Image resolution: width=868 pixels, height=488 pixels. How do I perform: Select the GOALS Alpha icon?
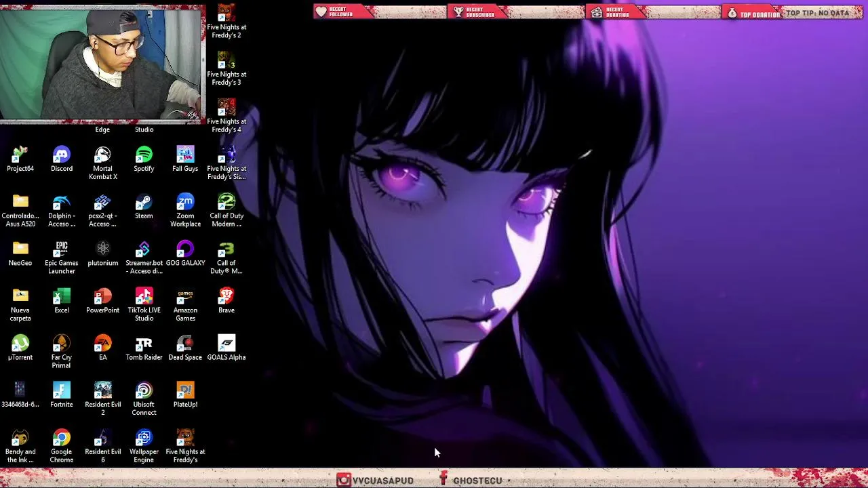226,348
